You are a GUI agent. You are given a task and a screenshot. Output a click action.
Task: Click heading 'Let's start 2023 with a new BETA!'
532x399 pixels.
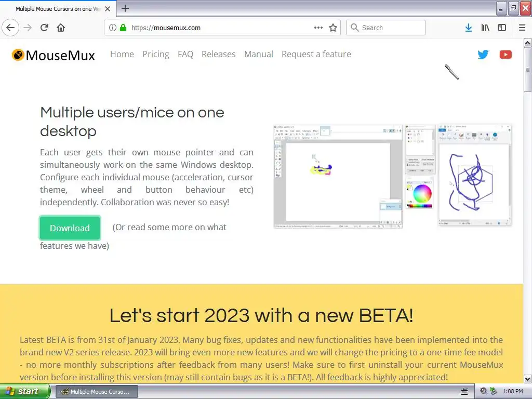(x=261, y=315)
